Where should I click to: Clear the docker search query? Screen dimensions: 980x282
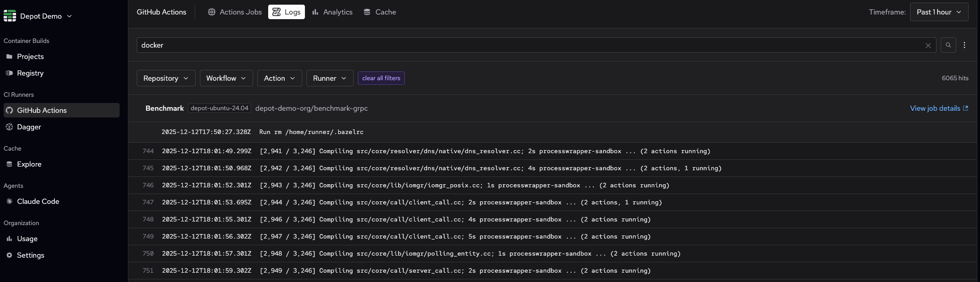tap(928, 46)
